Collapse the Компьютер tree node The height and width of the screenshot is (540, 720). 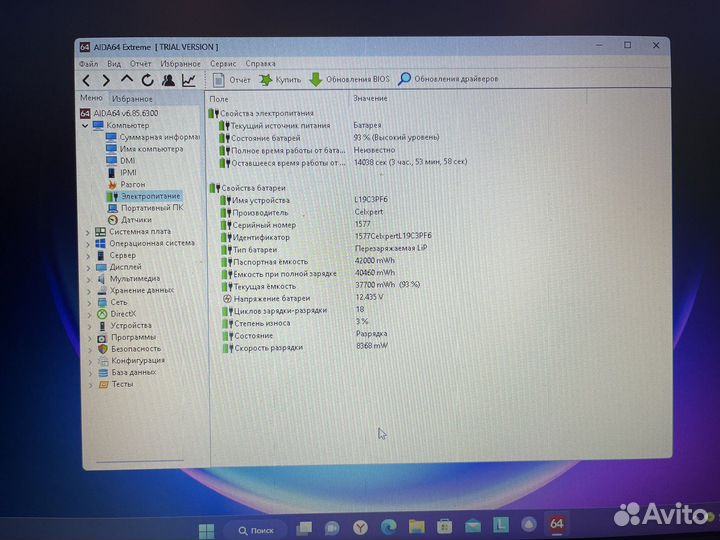(85, 125)
